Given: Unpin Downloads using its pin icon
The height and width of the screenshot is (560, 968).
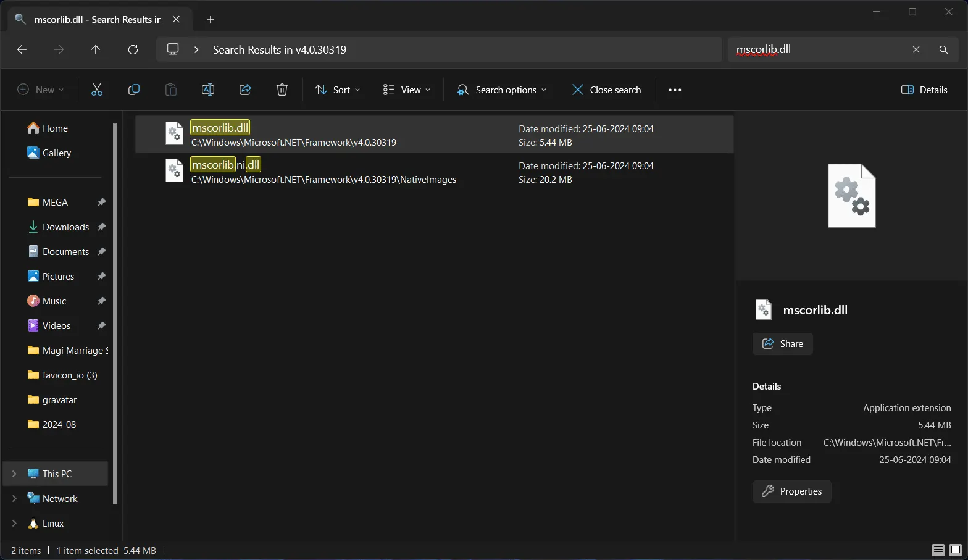Looking at the screenshot, I should [x=101, y=227].
